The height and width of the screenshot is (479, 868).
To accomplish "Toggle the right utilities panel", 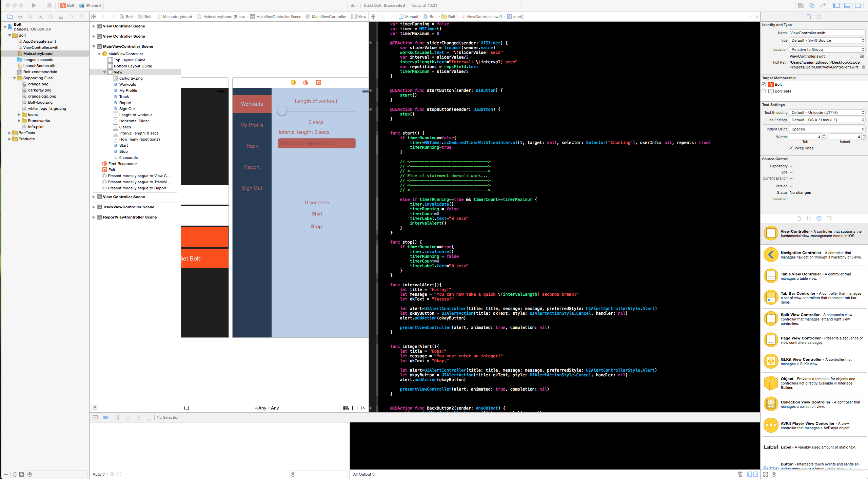I will pyautogui.click(x=858, y=5).
